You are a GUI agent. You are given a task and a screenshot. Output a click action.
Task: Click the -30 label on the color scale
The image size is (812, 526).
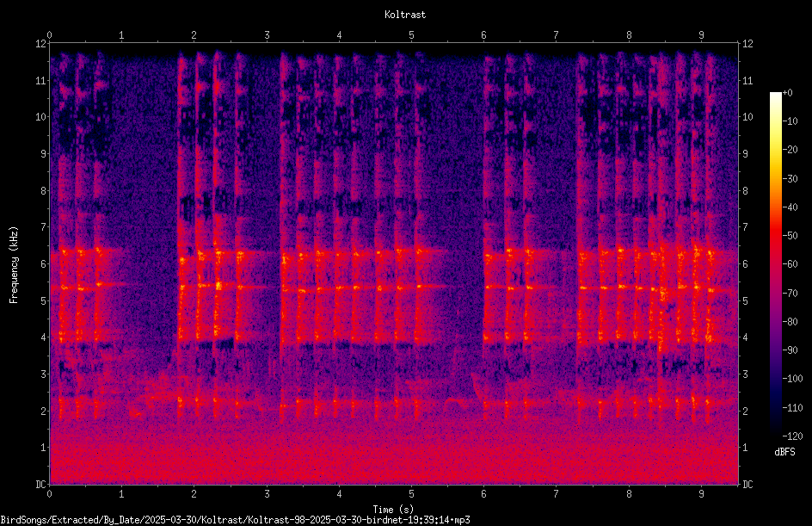[x=790, y=179]
